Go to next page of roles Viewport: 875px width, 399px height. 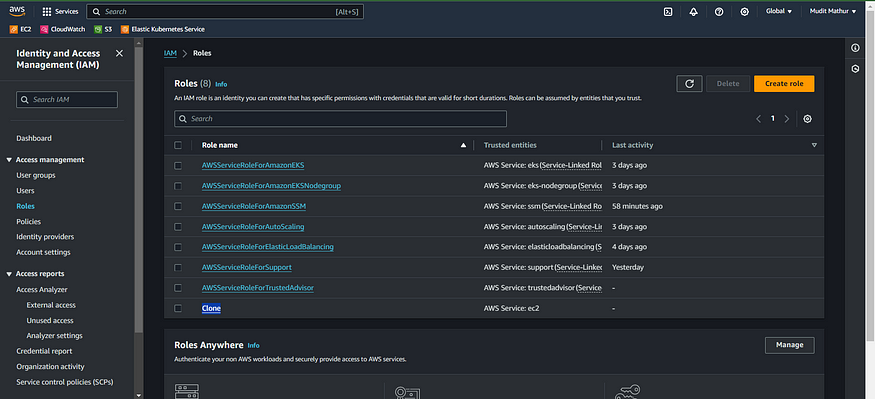787,118
